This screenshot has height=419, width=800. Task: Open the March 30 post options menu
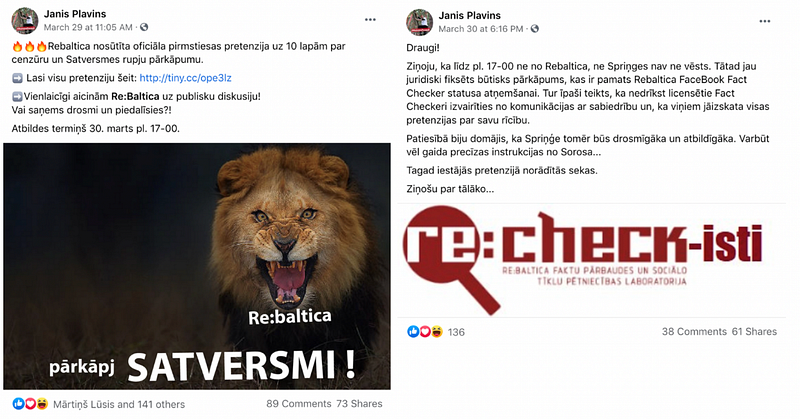pyautogui.click(x=764, y=21)
